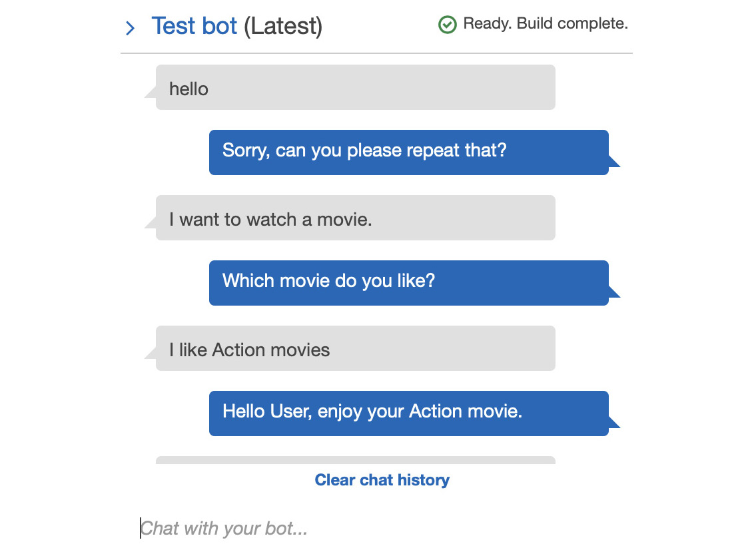Clear the chat history
Viewport: 756px width, 548px height.
382,480
